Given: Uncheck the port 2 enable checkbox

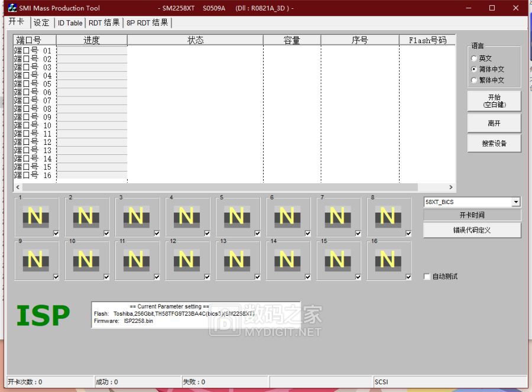Looking at the screenshot, I should click(x=106, y=234).
